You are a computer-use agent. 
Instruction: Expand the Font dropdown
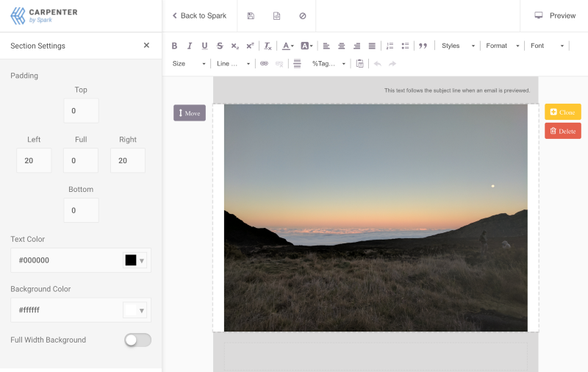[548, 46]
